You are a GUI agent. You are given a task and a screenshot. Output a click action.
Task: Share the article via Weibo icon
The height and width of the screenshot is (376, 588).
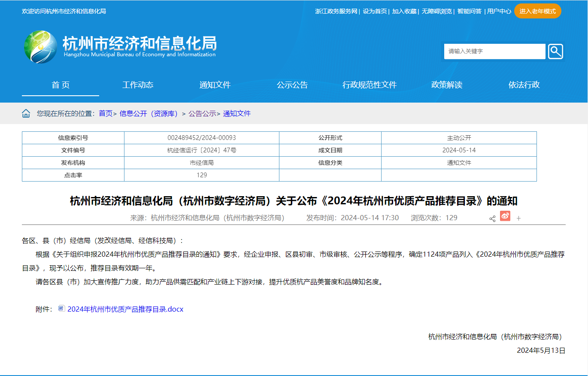(505, 216)
